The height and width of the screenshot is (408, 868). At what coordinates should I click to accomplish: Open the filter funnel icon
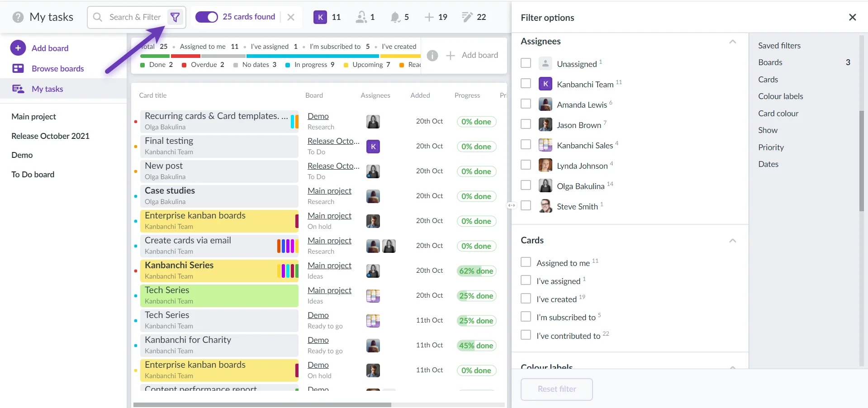[175, 17]
